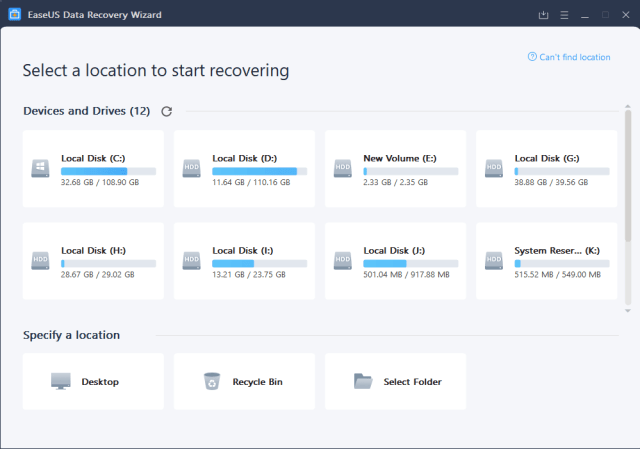Click the Desktop monitor icon
This screenshot has height=449, width=640.
click(61, 381)
